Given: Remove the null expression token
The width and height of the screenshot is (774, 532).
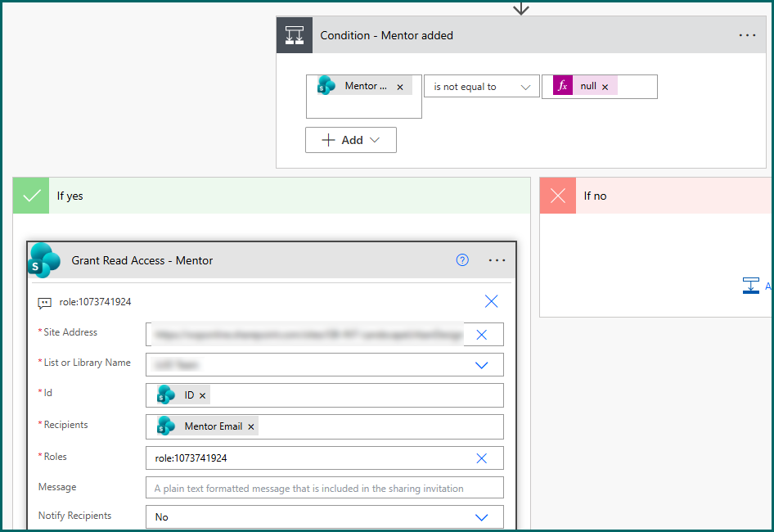Looking at the screenshot, I should pos(605,87).
